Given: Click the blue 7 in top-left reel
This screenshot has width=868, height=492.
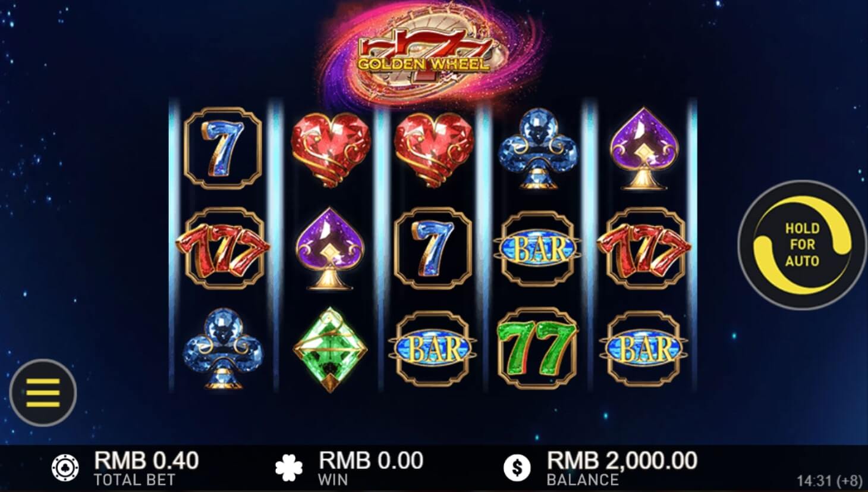Looking at the screenshot, I should pyautogui.click(x=223, y=148).
